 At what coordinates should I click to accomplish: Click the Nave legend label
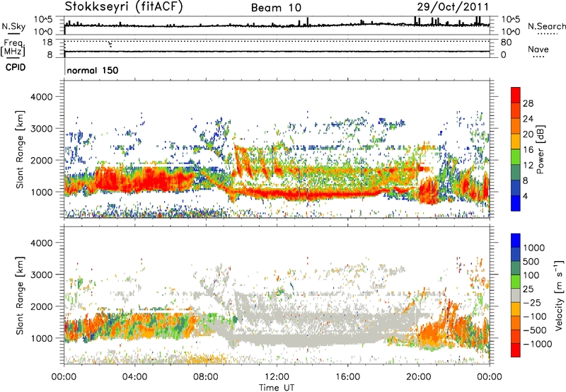538,49
